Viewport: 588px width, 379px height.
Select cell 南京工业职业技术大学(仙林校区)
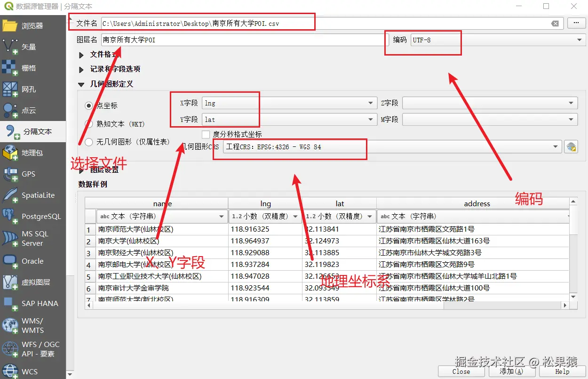[162, 276]
